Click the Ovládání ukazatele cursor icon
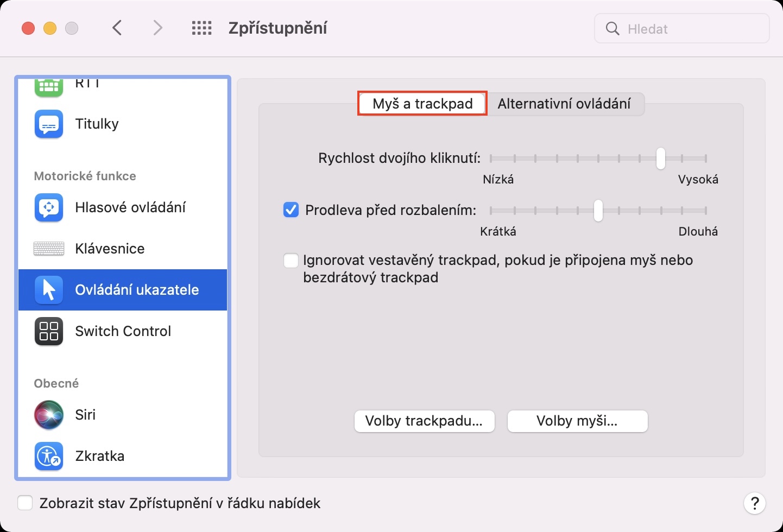The height and width of the screenshot is (532, 783). click(49, 290)
